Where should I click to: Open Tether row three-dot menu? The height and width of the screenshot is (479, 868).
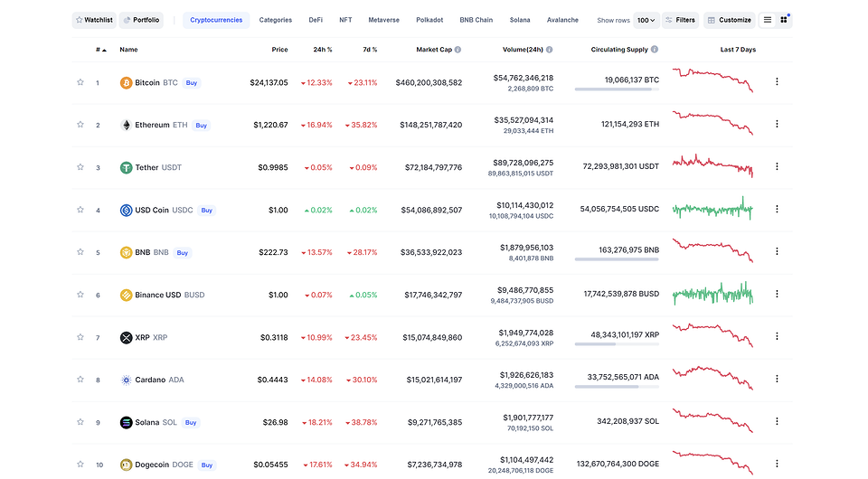pos(777,166)
